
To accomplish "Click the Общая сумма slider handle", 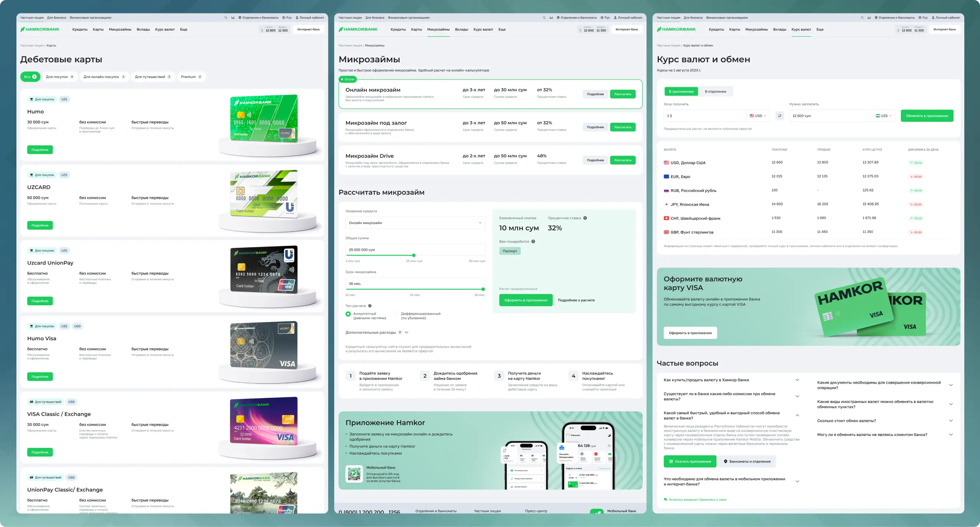I will [413, 255].
